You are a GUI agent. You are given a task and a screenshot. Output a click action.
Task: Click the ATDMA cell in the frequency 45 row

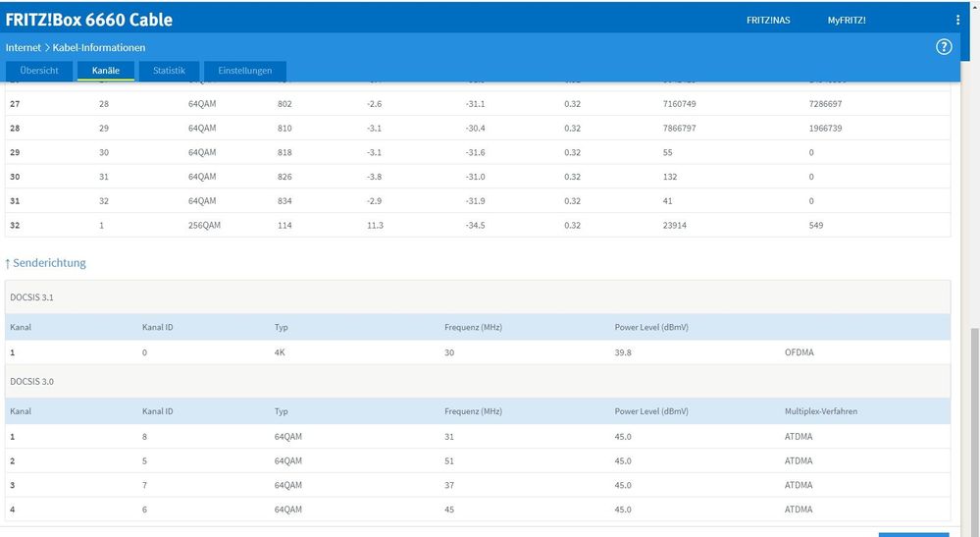click(799, 510)
